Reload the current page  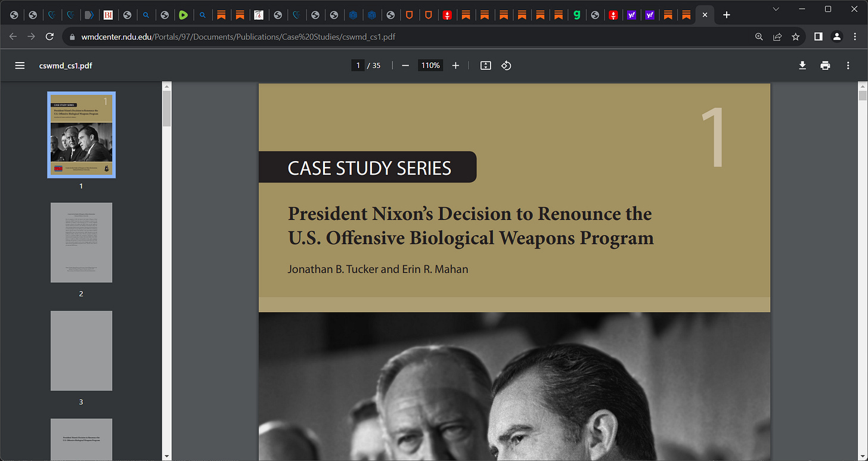[49, 36]
